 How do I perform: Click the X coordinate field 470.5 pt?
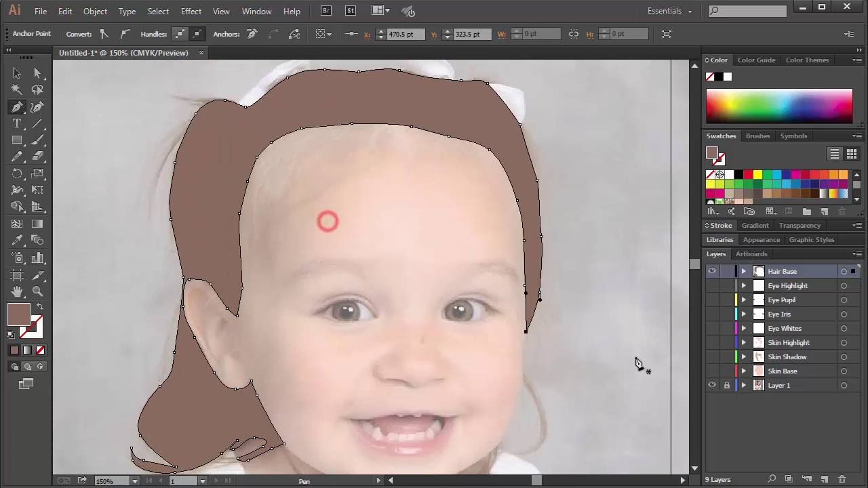point(406,34)
